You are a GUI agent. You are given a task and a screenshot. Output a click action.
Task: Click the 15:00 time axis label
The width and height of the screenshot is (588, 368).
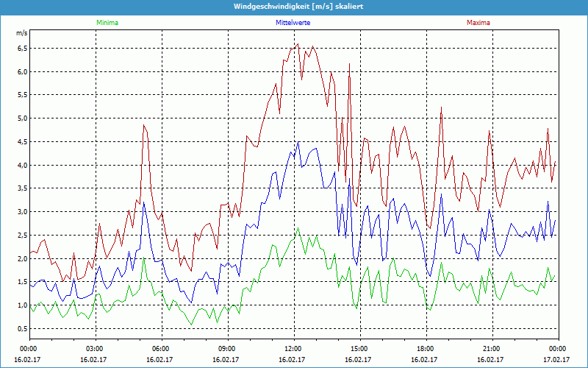coord(360,349)
